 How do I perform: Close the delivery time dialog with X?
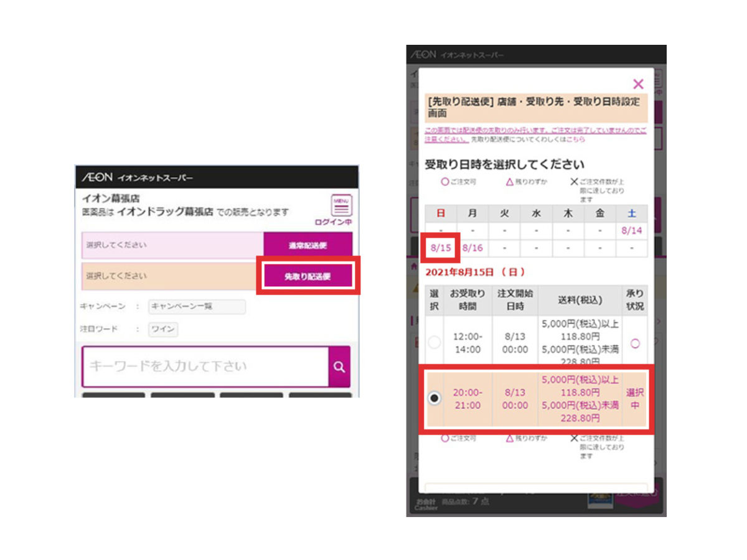click(x=637, y=84)
